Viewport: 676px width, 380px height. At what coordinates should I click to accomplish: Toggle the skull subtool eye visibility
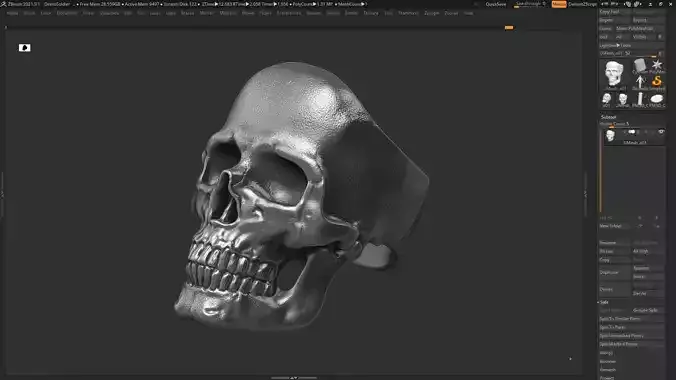(661, 132)
